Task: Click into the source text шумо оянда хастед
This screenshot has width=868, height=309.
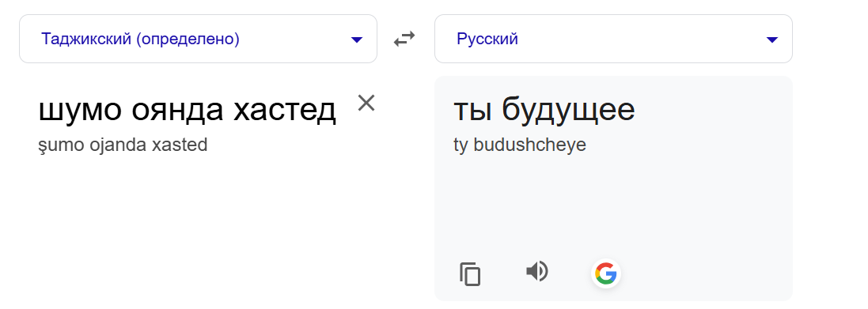Action: (x=187, y=110)
